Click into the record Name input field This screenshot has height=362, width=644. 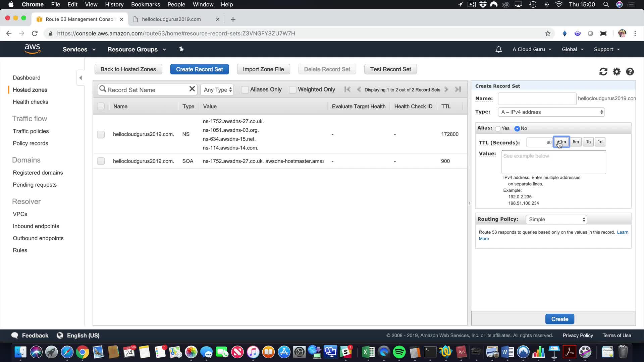pyautogui.click(x=537, y=99)
